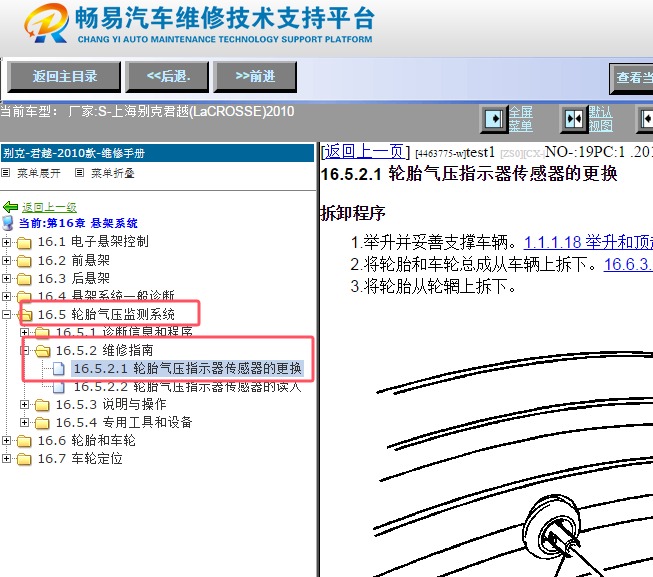Expand the 16.5.4 专用工具和设备 node
This screenshot has width=653, height=577.
25,423
